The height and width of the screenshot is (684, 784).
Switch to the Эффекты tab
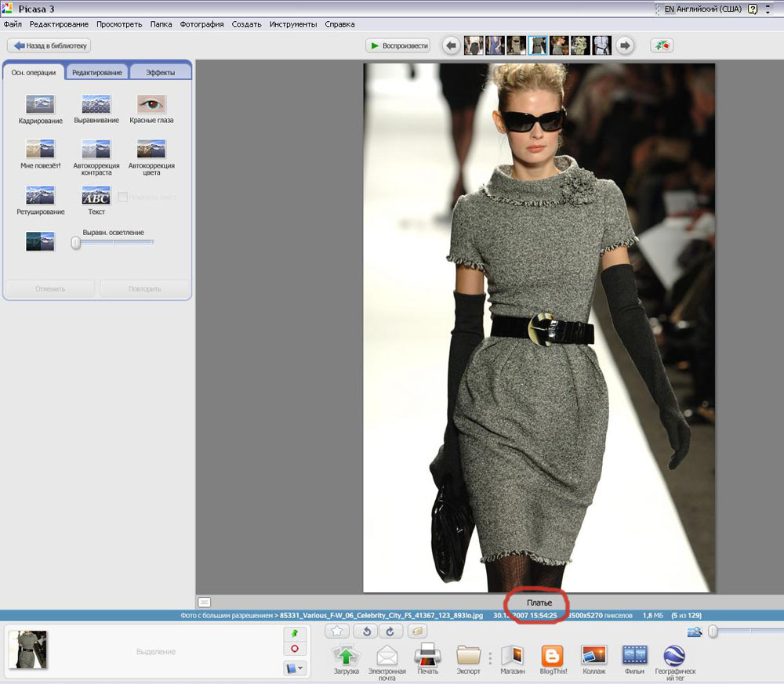pos(161,72)
